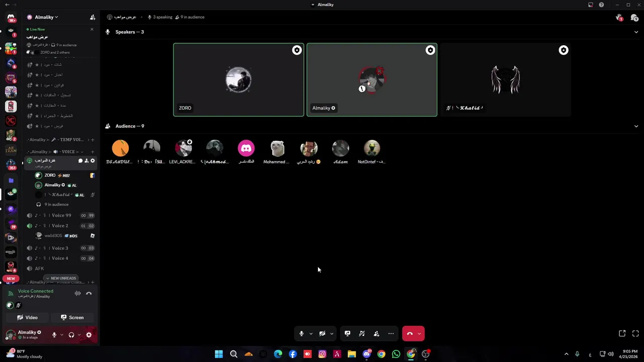Image resolution: width=644 pixels, height=362 pixels.
Task: Turn on camera with the Video button
Action: (x=27, y=317)
